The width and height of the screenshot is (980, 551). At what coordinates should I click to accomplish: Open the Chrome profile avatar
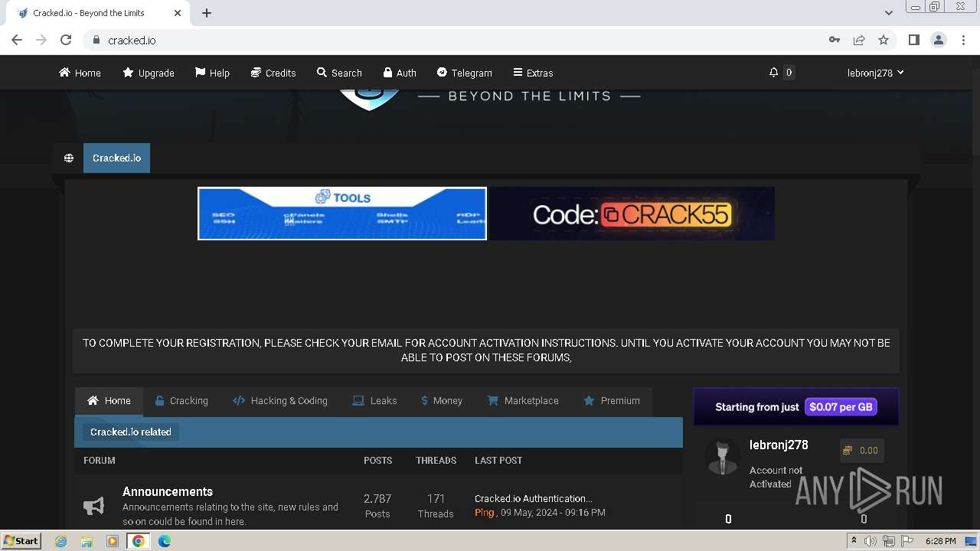[939, 40]
